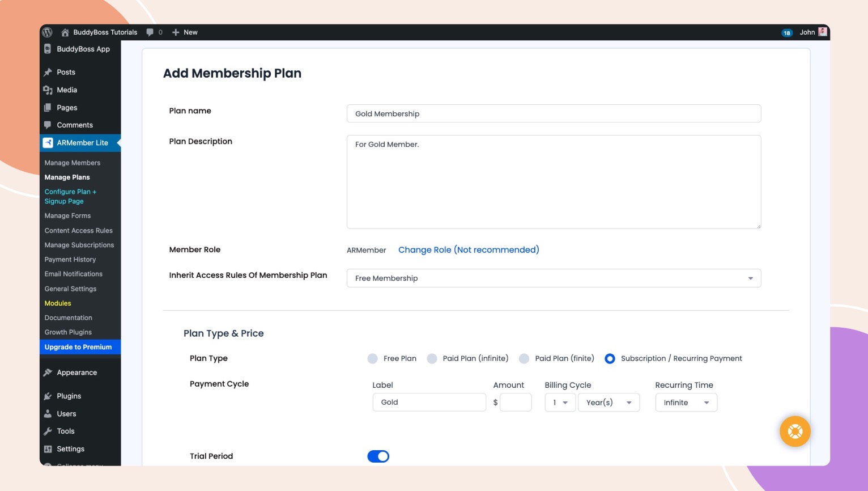Click Upgrade to Premium button
Viewport: 868px width, 491px height.
tap(80, 347)
